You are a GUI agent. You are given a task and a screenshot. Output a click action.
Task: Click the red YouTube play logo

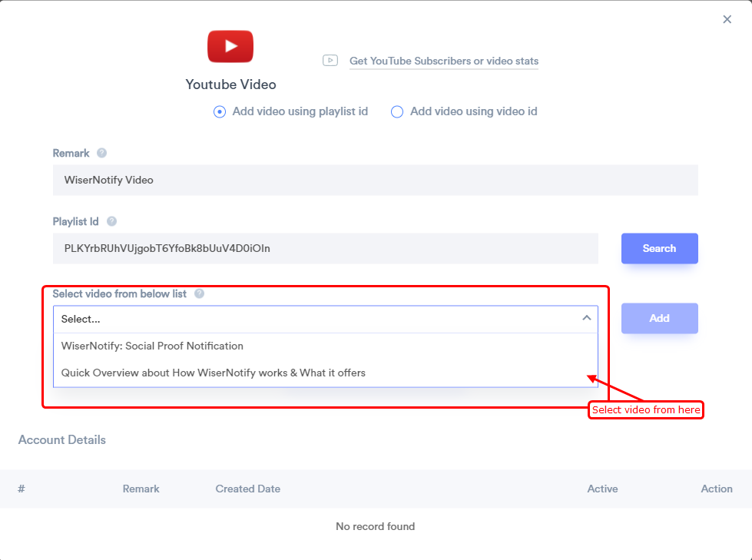coord(230,46)
